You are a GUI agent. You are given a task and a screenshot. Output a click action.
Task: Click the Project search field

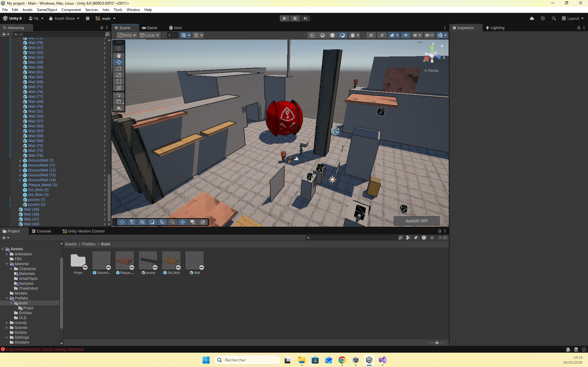tap(352, 238)
